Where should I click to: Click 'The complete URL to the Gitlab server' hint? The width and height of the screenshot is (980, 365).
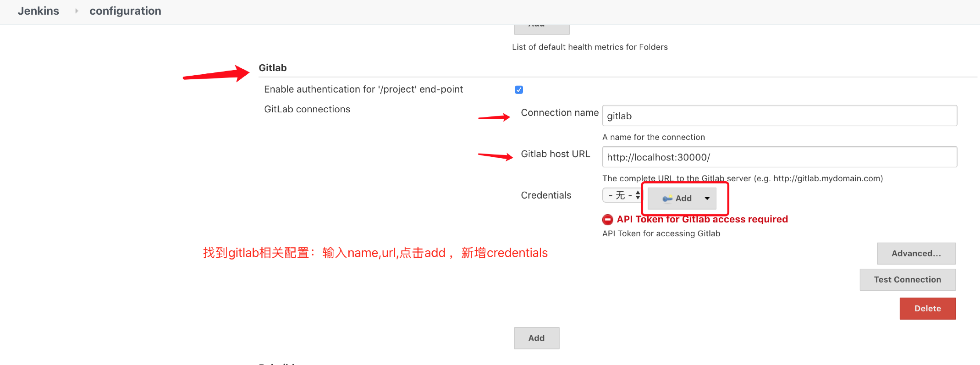(743, 178)
